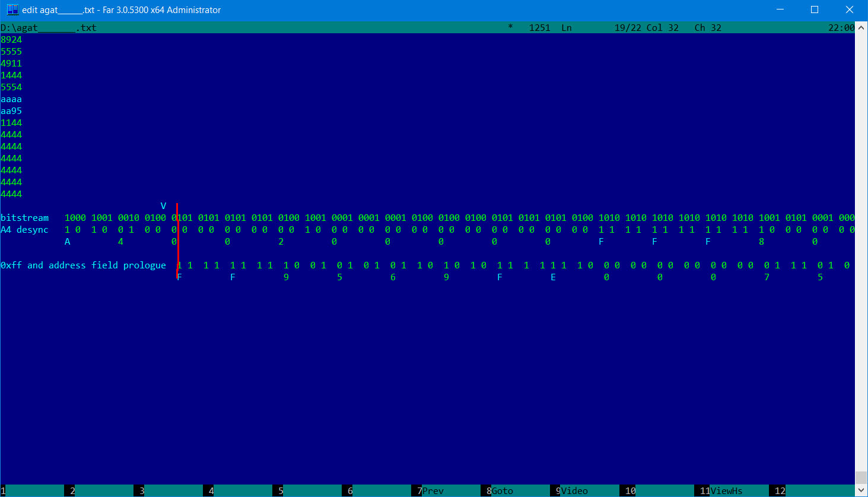Click the modified asterisk marker in the status line
Screen dimensions: 868x497
click(x=510, y=28)
